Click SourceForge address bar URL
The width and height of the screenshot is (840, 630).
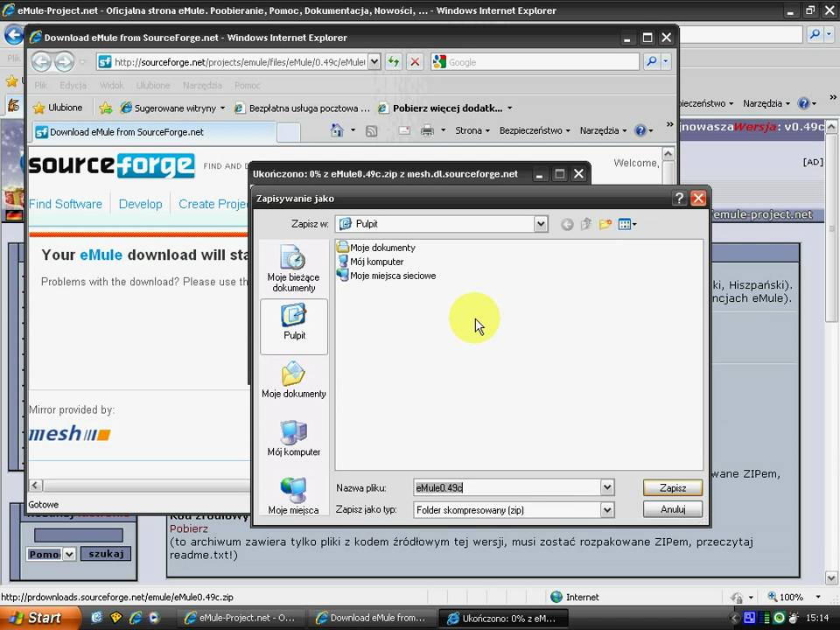click(x=240, y=62)
